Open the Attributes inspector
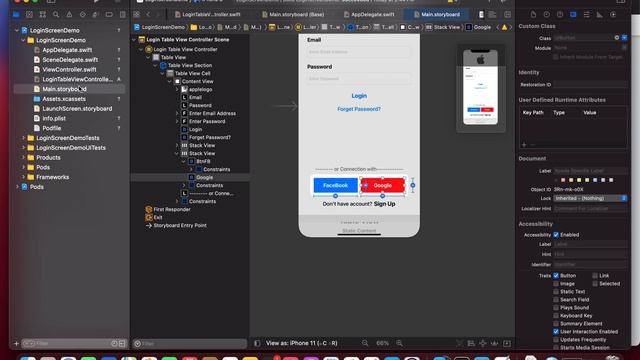This screenshot has width=640, height=360. coord(587,14)
